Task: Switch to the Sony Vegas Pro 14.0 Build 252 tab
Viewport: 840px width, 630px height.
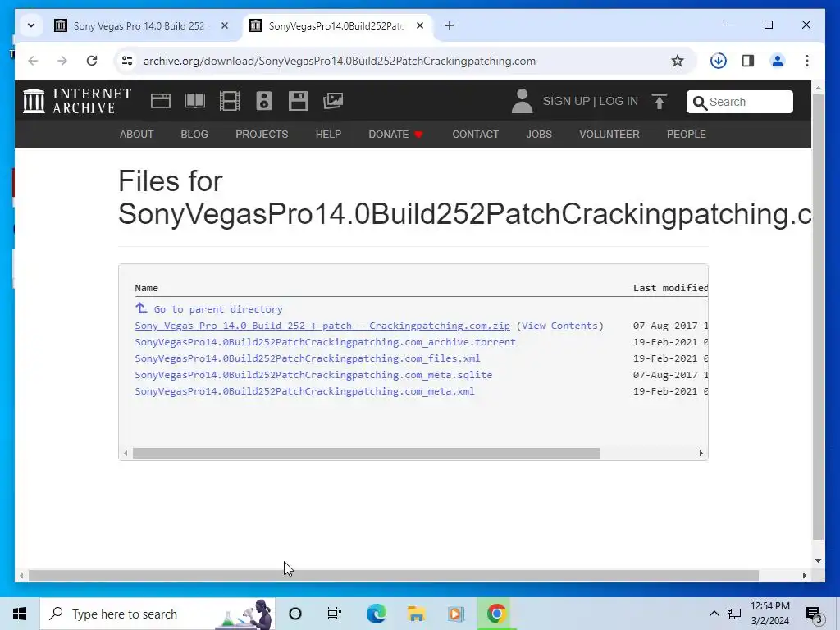Action: pos(139,25)
